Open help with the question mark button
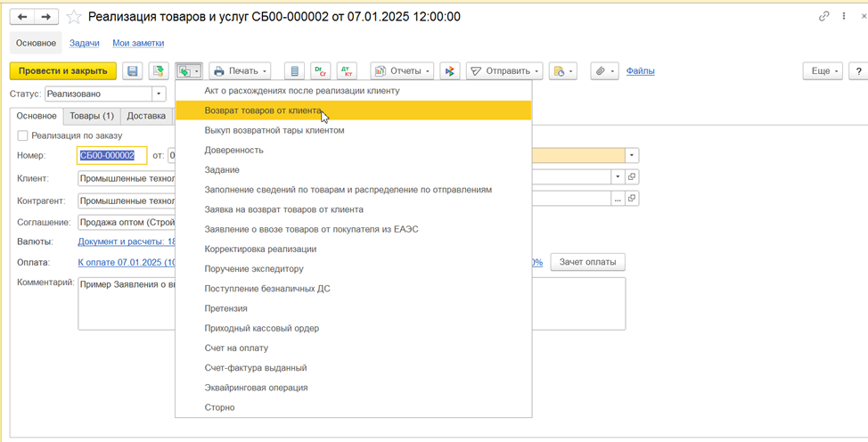Screen dimensions: 868x442 click(858, 71)
